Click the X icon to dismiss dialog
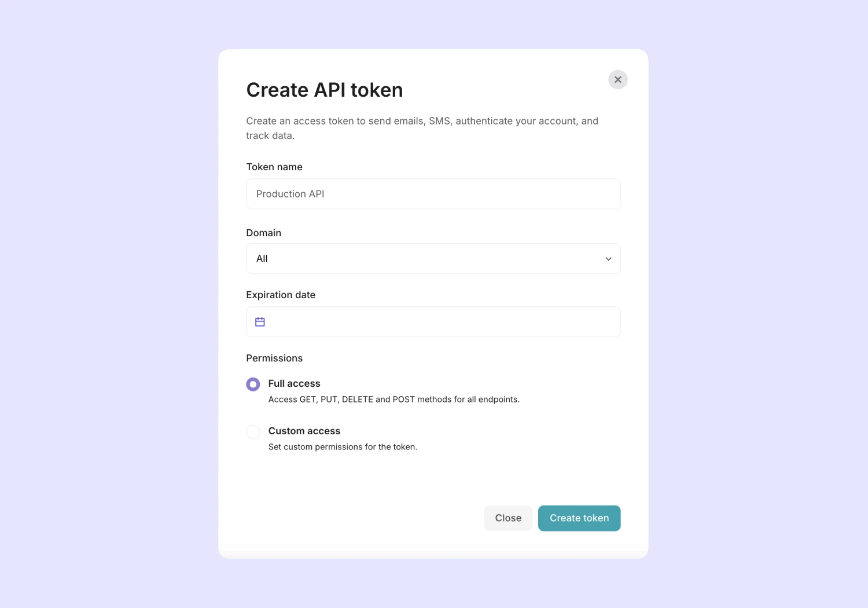The image size is (868, 608). coord(617,80)
